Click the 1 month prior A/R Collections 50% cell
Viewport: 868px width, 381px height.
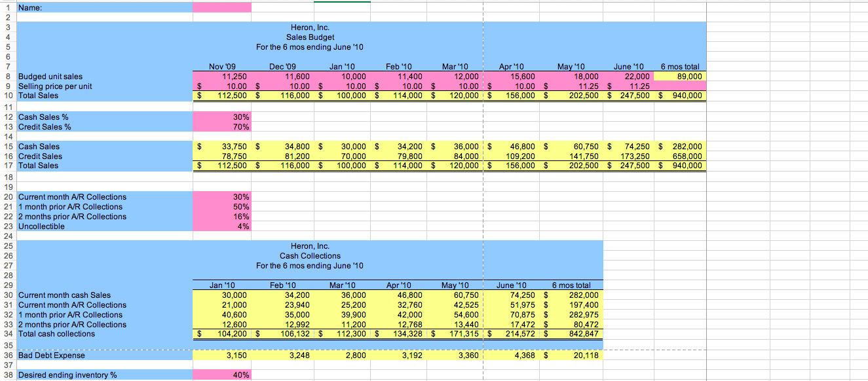(221, 206)
